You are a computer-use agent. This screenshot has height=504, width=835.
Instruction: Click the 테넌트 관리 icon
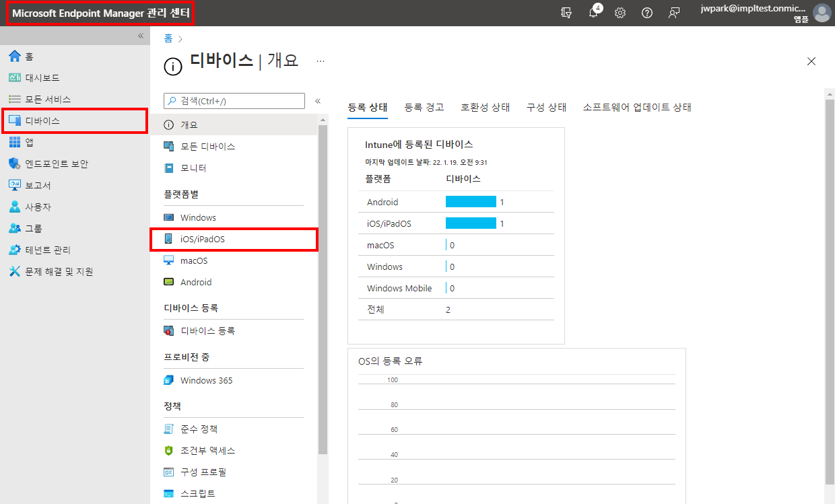(15, 250)
